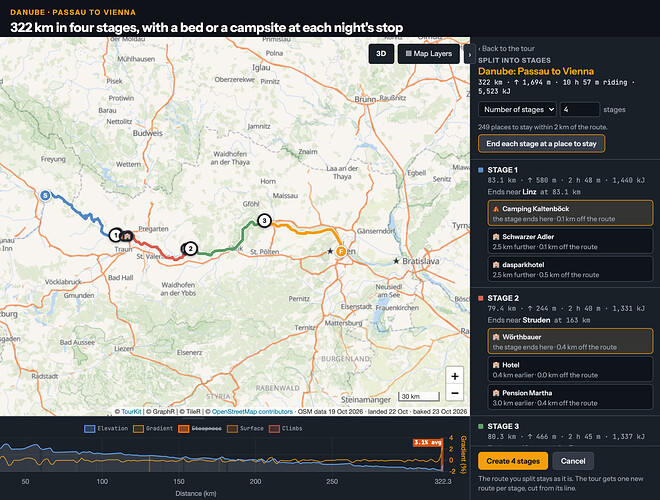Click the campsite icon near Linz on map
660x500 pixels.
[x=128, y=236]
